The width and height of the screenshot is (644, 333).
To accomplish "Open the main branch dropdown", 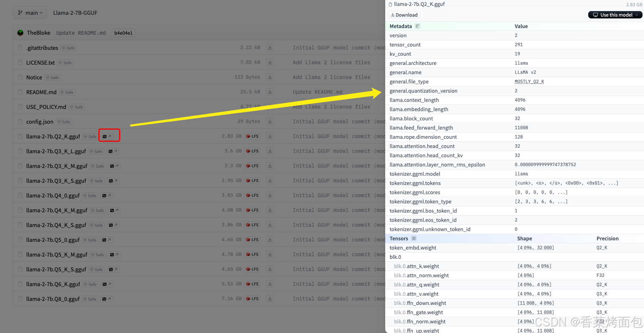I will tap(30, 13).
